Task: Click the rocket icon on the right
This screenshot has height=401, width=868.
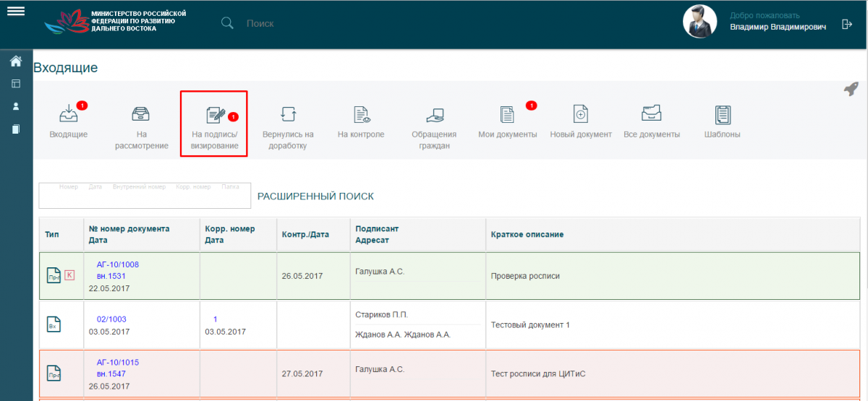Action: click(x=851, y=89)
